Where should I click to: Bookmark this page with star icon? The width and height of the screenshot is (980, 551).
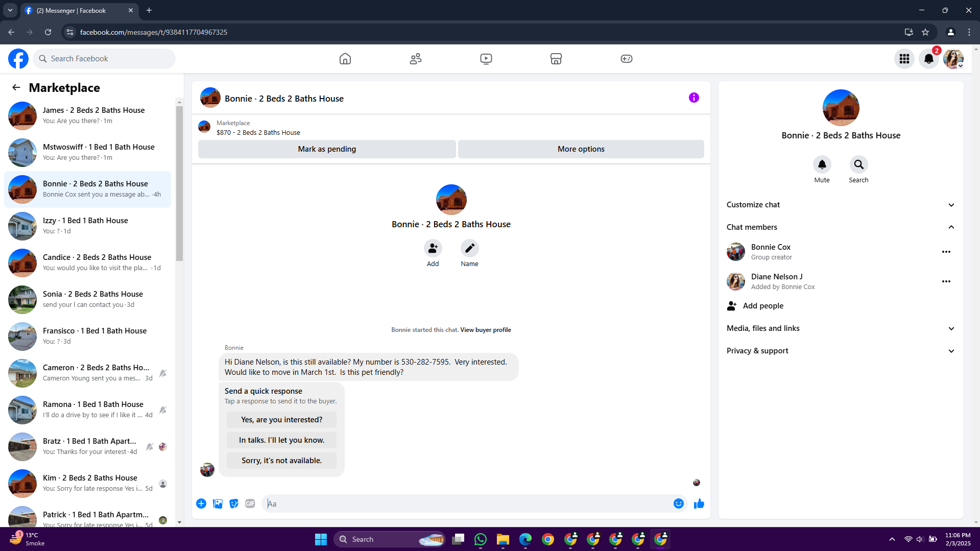tap(925, 32)
